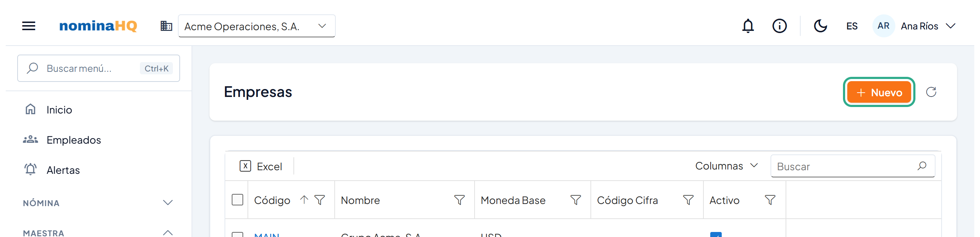Toggle dark mode moon icon
Image resolution: width=980 pixels, height=237 pixels.
tap(820, 26)
